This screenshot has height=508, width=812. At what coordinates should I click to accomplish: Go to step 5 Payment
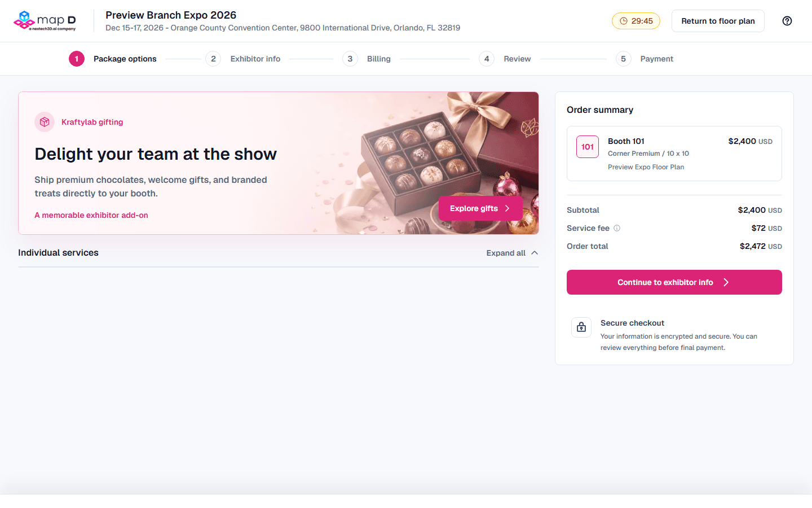coord(645,59)
